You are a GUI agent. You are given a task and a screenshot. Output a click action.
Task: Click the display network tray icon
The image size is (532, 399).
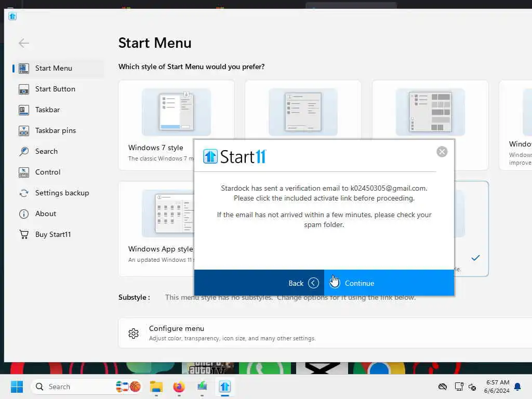(459, 387)
